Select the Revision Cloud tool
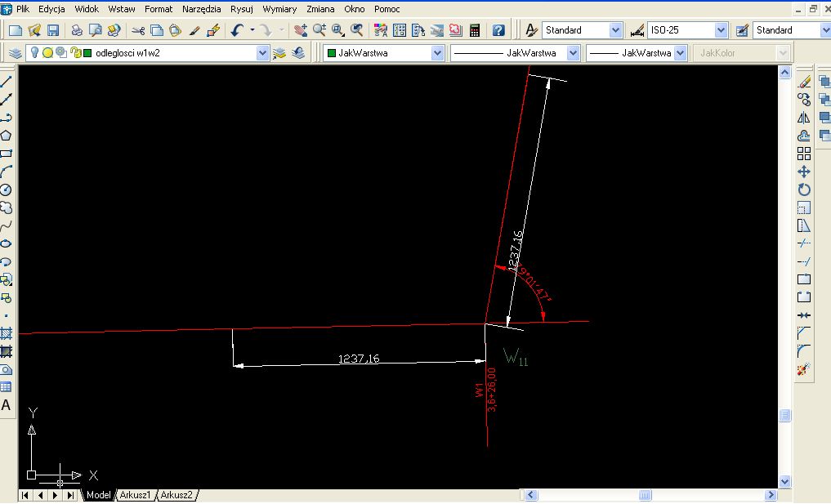Screen dimensions: 831x504 pyautogui.click(x=6, y=207)
